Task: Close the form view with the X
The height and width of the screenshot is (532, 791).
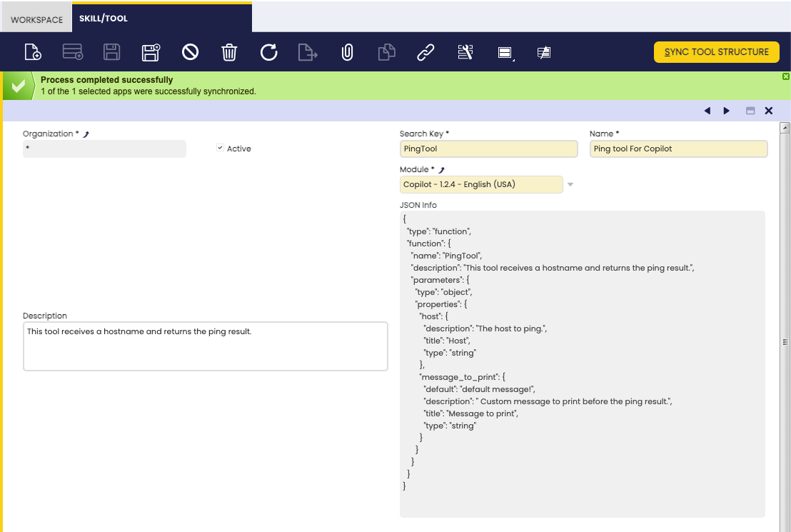Action: [768, 111]
